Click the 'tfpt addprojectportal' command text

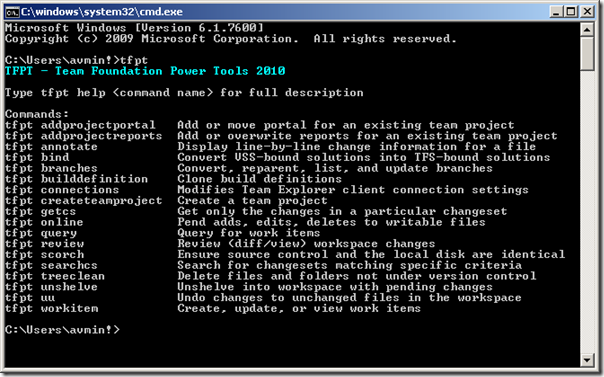pyautogui.click(x=80, y=125)
